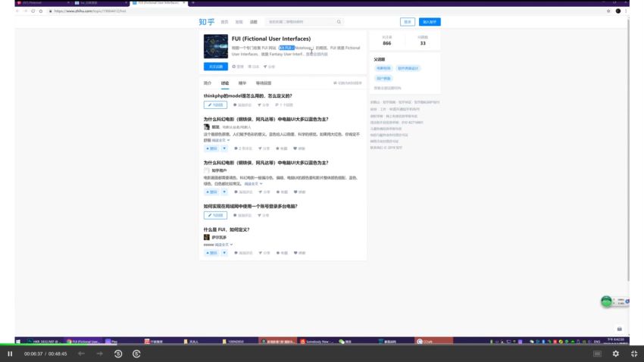The width and height of the screenshot is (644, 362).
Task: Open 话题 in Zhihu navigation
Action: pyautogui.click(x=253, y=22)
